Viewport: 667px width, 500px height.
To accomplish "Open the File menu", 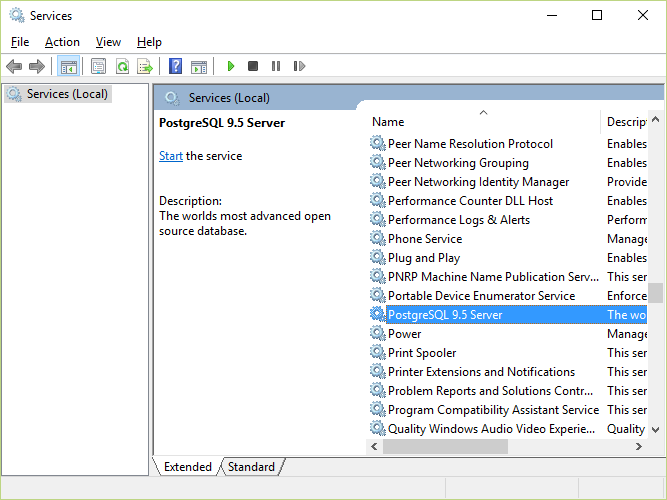I will (20, 42).
